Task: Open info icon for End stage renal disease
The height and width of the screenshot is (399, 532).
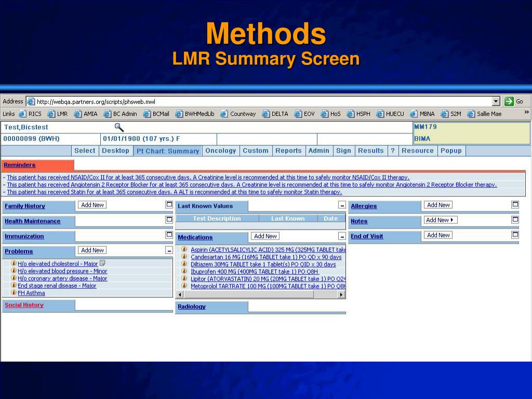Action: coord(14,285)
